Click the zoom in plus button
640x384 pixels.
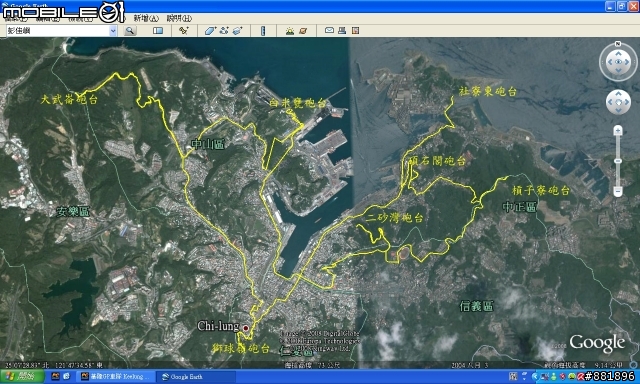point(618,131)
